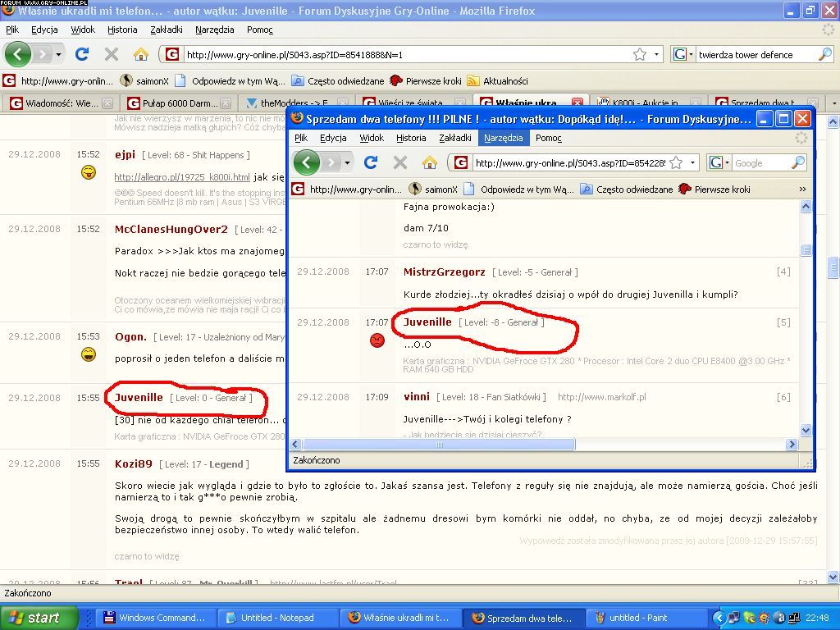Go Home in main Firefox window

pyautogui.click(x=141, y=54)
